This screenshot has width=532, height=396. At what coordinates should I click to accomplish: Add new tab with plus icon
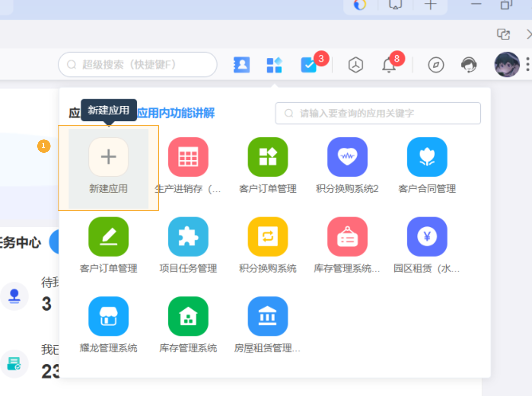click(430, 4)
